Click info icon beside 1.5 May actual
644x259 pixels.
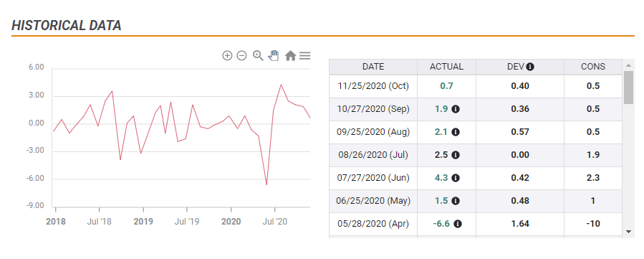(x=455, y=201)
